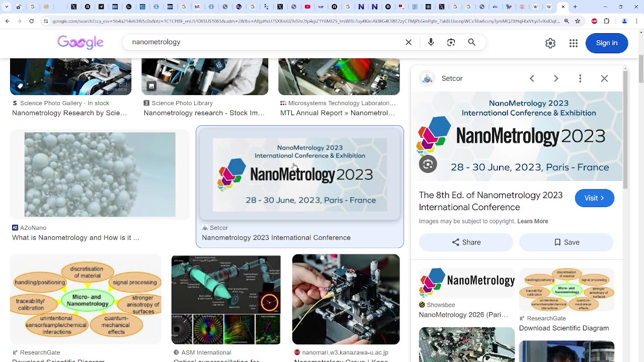Go back in browser history
644x362 pixels.
(x=7, y=21)
